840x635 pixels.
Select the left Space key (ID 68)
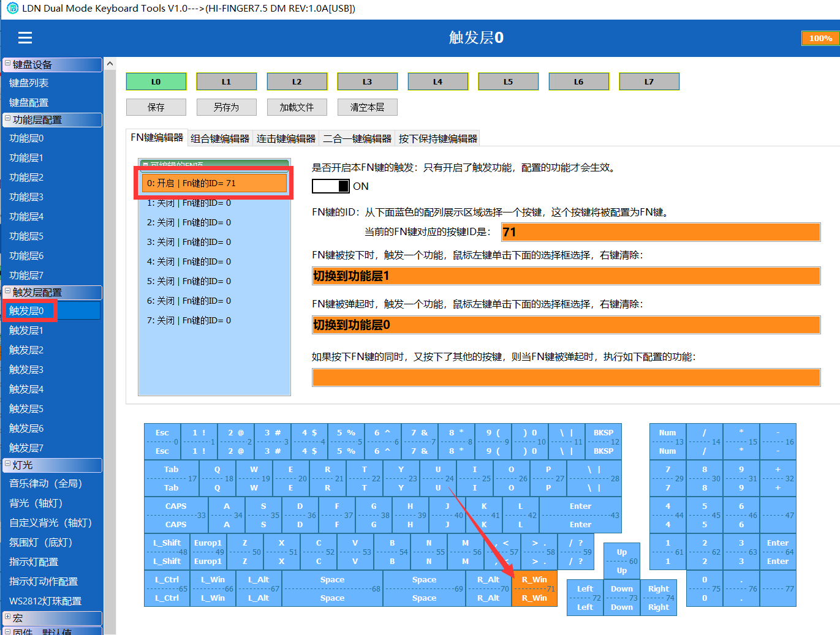point(332,588)
